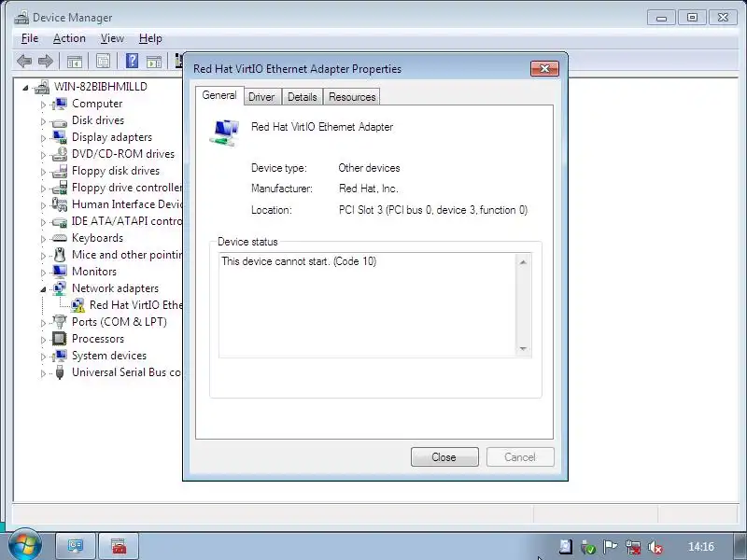Image resolution: width=747 pixels, height=560 pixels.
Task: Click the Computer device category icon
Action: point(60,104)
